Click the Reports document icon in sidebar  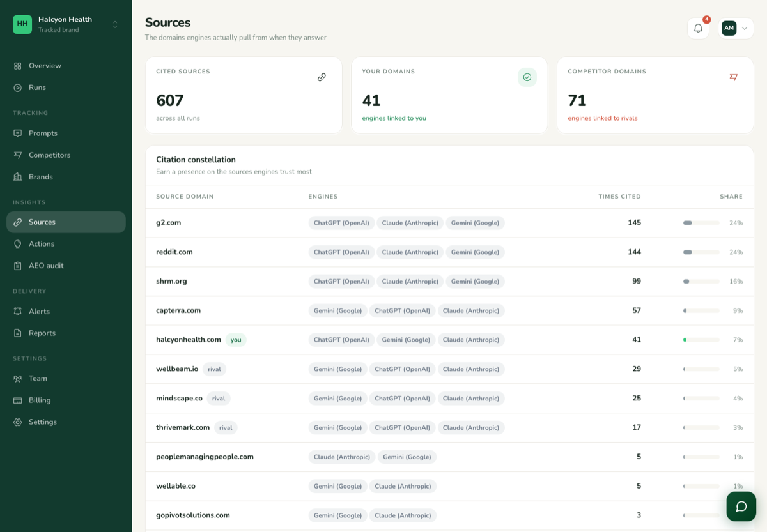pos(18,333)
